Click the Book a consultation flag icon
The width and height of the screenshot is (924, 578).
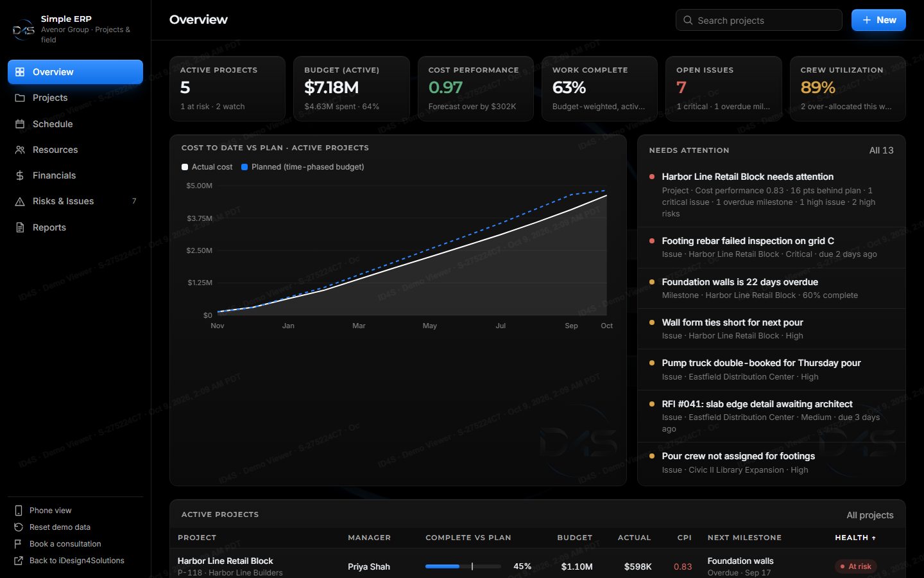[x=19, y=544]
